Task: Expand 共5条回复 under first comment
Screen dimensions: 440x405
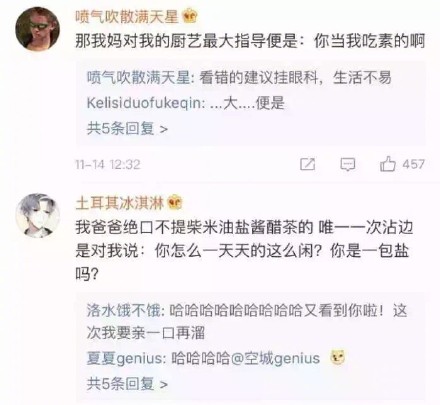Action: pyautogui.click(x=127, y=128)
